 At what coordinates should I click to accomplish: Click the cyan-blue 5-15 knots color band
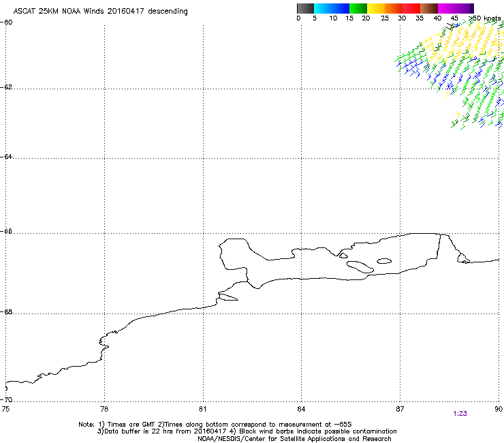tap(332, 8)
